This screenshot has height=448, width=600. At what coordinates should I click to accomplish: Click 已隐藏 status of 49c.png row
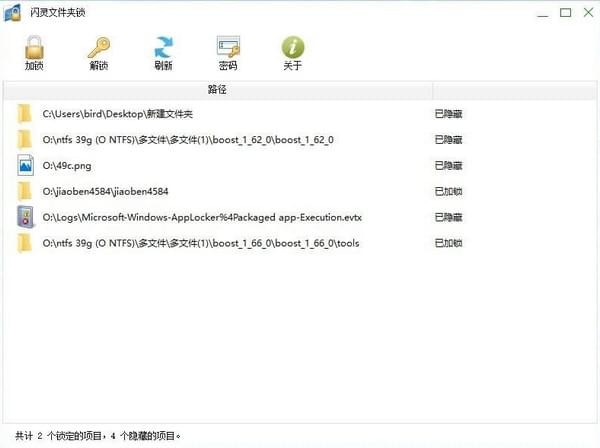tap(448, 166)
